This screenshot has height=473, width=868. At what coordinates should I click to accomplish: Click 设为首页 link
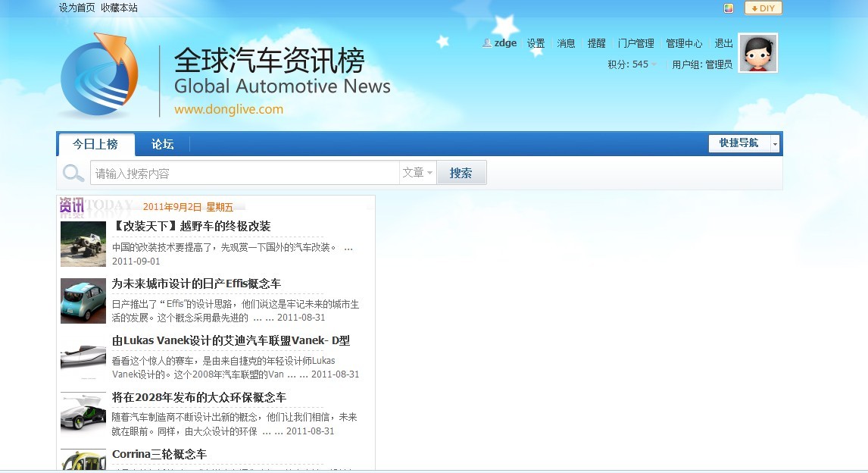click(x=77, y=8)
